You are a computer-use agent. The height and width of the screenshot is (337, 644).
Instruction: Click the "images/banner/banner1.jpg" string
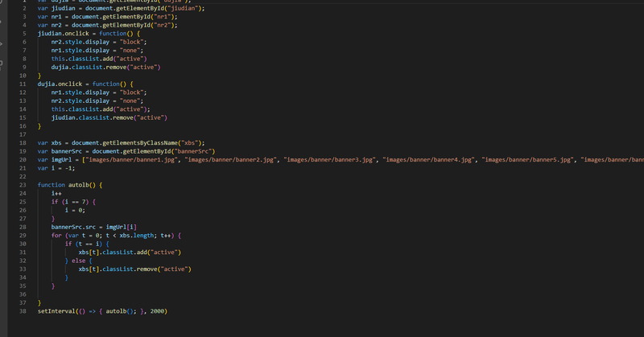(x=131, y=160)
